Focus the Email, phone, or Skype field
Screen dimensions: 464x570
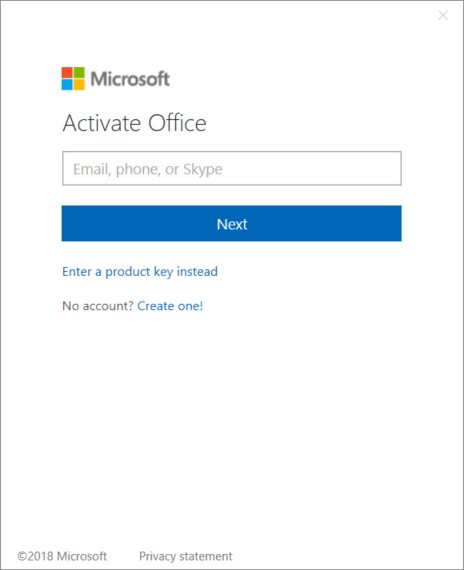[x=232, y=168]
